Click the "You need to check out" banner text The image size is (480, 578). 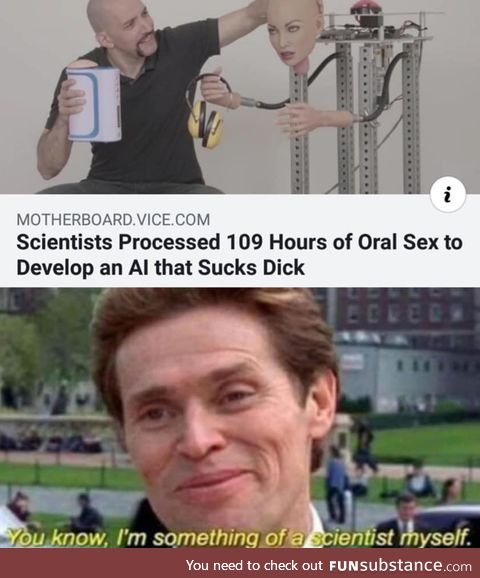(x=254, y=565)
